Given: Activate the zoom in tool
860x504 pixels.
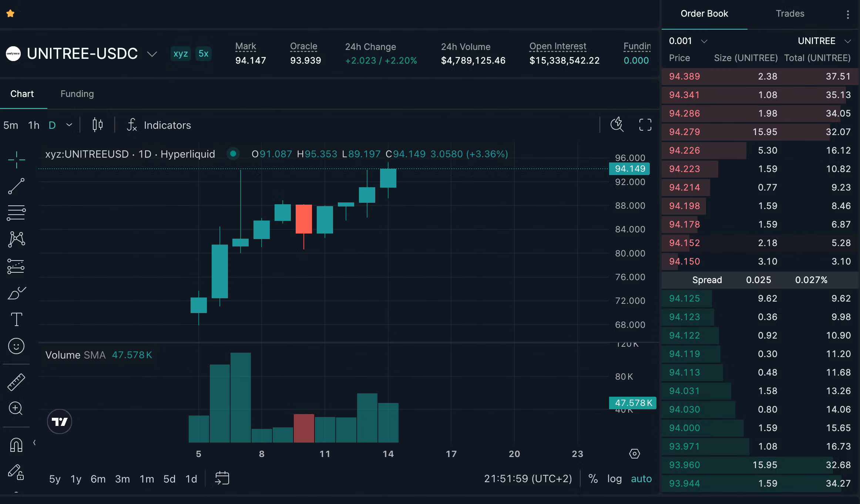Looking at the screenshot, I should (16, 409).
